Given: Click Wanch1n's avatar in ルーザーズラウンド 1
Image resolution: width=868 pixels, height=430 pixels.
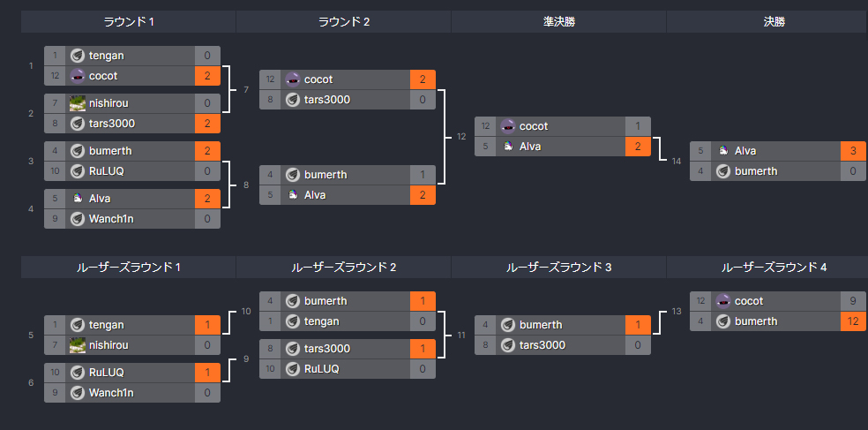Looking at the screenshot, I should pos(77,393).
